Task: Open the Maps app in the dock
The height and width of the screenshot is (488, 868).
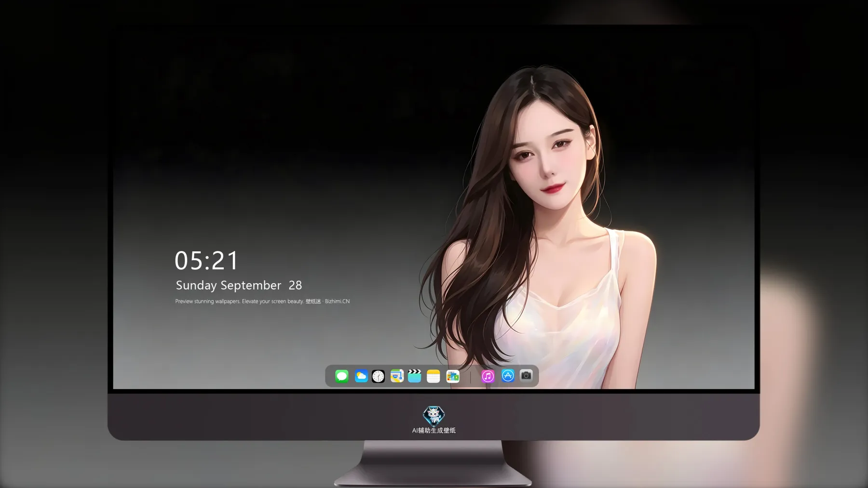Action: [397, 376]
